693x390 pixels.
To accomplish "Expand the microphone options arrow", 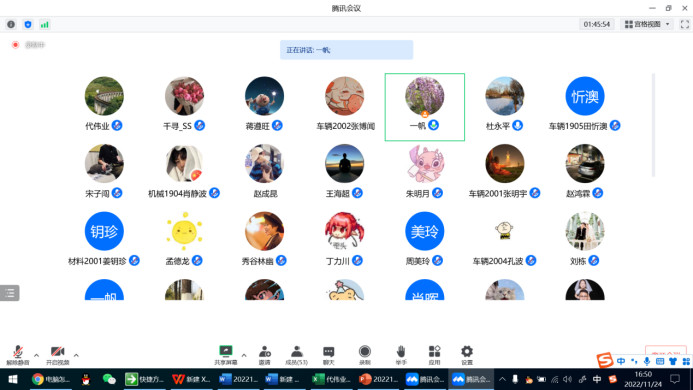I will 36,355.
